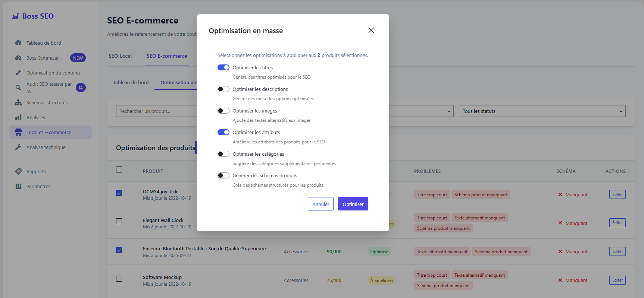The width and height of the screenshot is (644, 298).
Task: Uncheck the DCM54 joystick product checkbox
Action: point(119,193)
